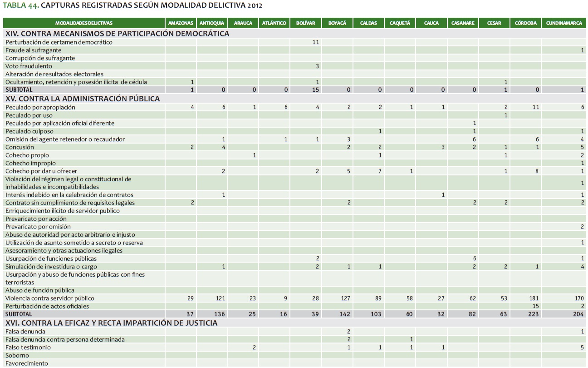Select the 'Peculado por apropiación' row label
Screen dimensions: 588x368
coord(40,108)
